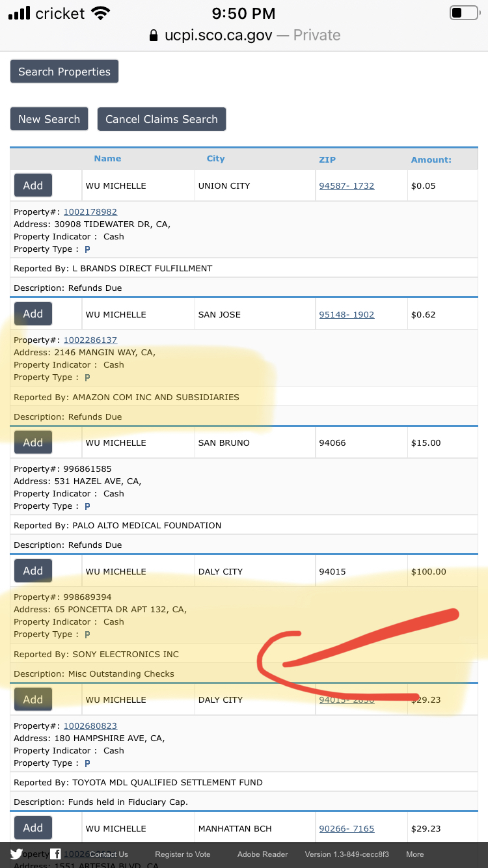Click Cancel Claims Search button
This screenshot has height=868, width=488.
click(x=161, y=119)
